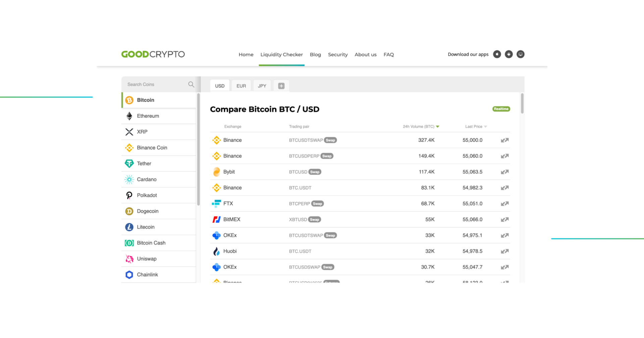Click the Binance exchange logo on BTCUSDTSWAP row
Image resolution: width=644 pixels, height=338 pixels.
click(216, 140)
